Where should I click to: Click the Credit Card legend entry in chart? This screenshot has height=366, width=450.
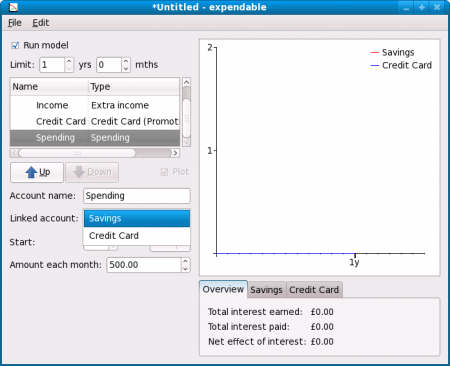[401, 65]
